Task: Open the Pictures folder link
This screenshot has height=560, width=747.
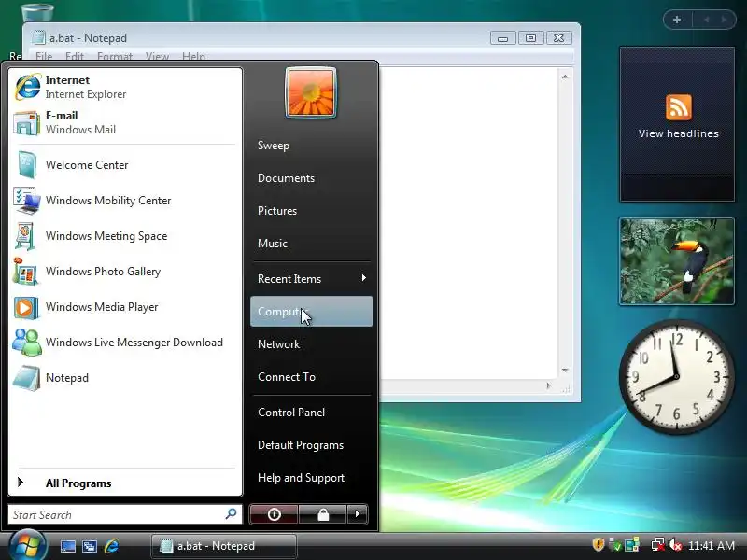Action: [312, 211]
